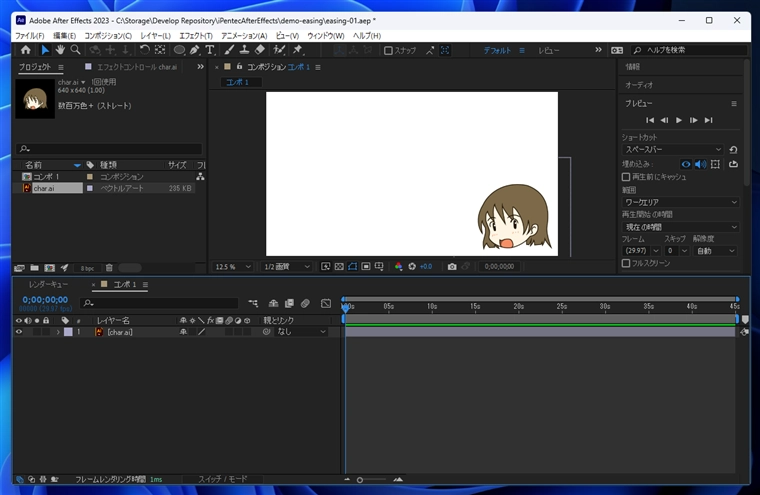760x495 pixels.
Task: Hide the char.ai layer with eye toggle
Action: click(19, 332)
